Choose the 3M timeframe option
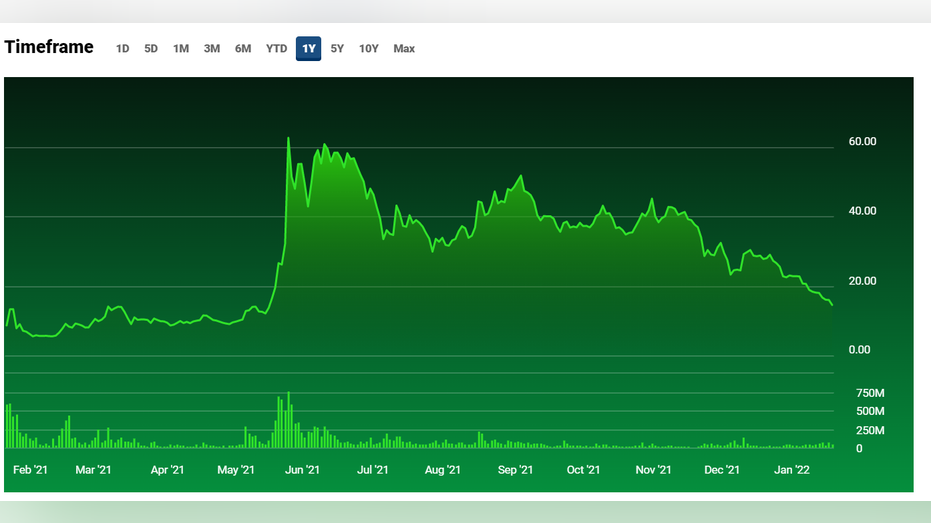 click(211, 49)
